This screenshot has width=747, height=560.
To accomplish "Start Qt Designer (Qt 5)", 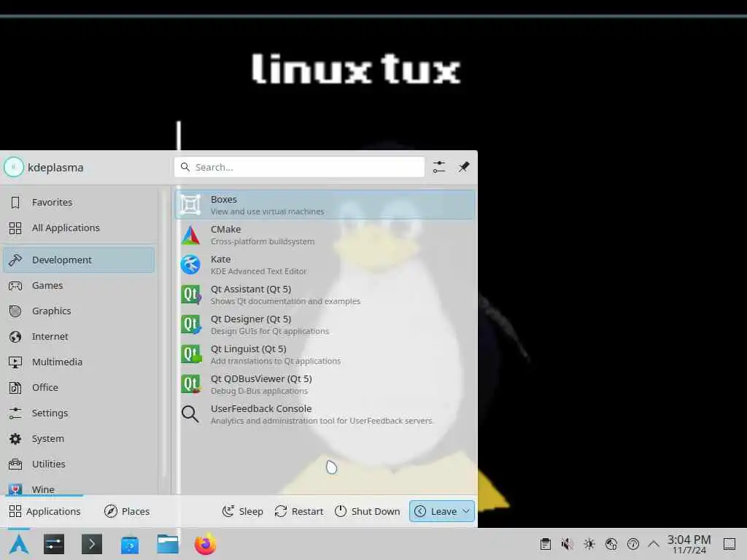I will [325, 324].
